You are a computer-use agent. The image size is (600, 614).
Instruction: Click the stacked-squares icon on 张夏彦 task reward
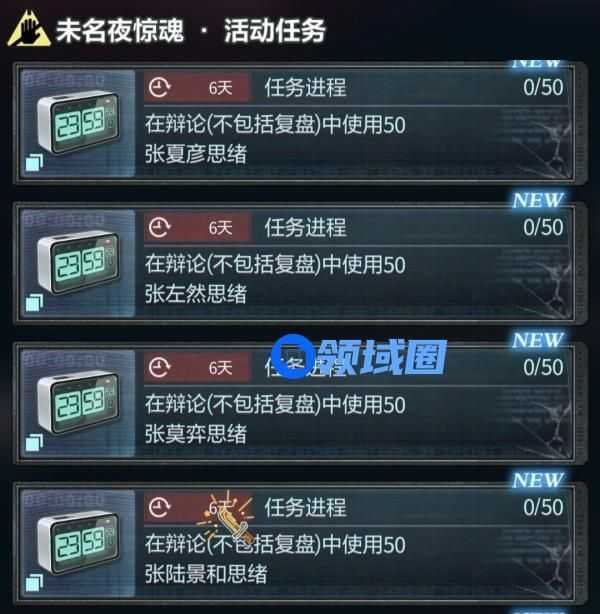(x=34, y=163)
